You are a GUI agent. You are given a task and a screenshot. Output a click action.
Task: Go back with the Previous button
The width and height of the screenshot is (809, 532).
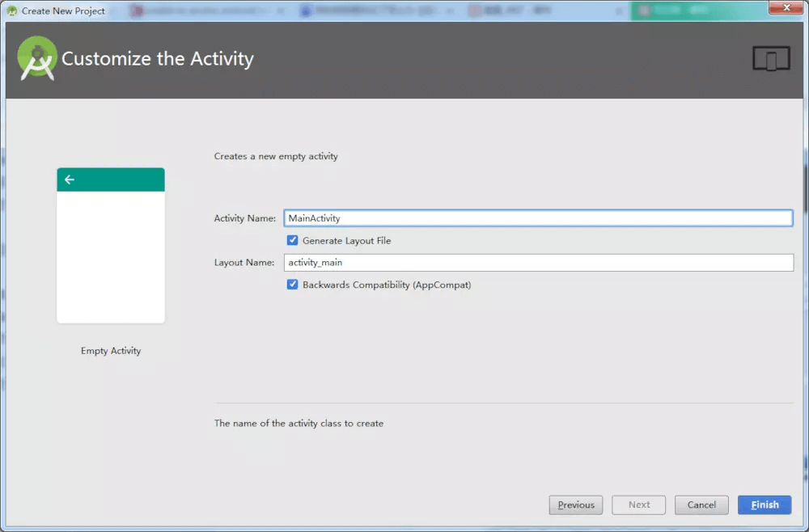[576, 505]
